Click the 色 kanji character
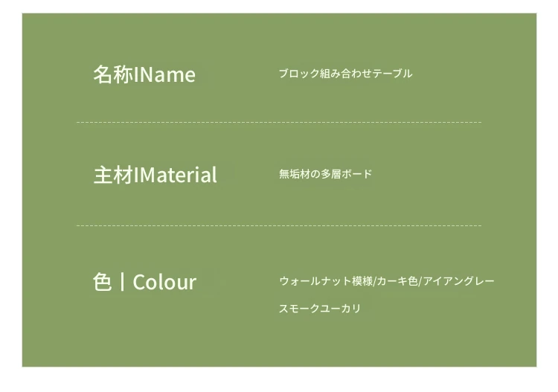 (103, 282)
